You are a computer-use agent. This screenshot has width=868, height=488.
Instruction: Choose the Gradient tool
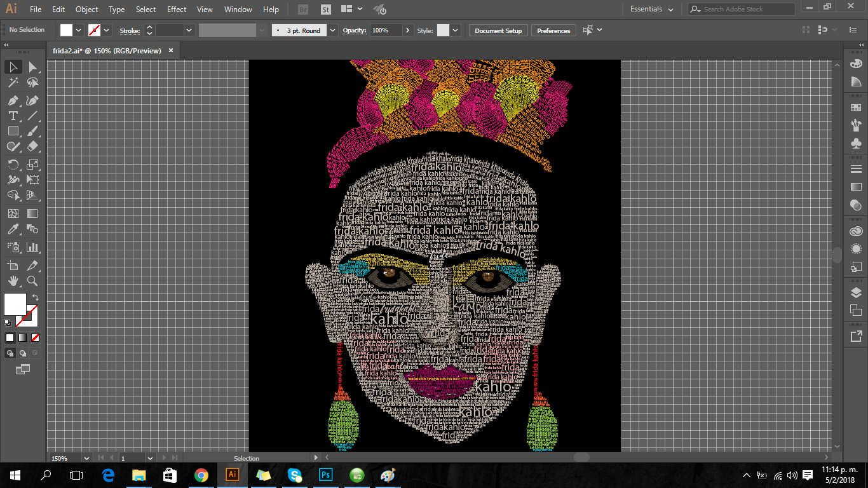point(32,213)
